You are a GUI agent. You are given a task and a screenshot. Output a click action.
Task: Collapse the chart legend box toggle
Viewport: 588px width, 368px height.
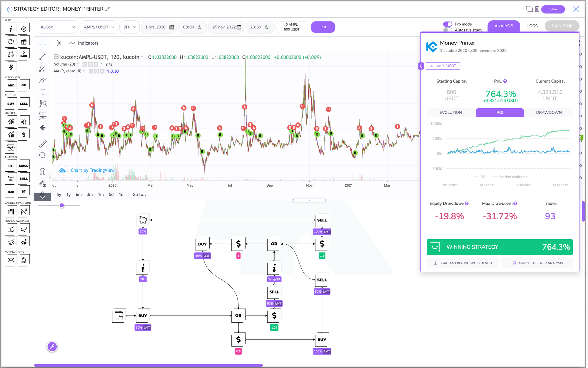click(x=56, y=57)
